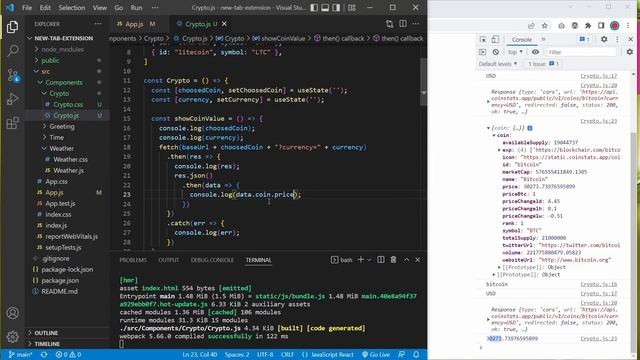640x360 pixels.
Task: Kill the terminal with trash icon
Action: pos(393,260)
